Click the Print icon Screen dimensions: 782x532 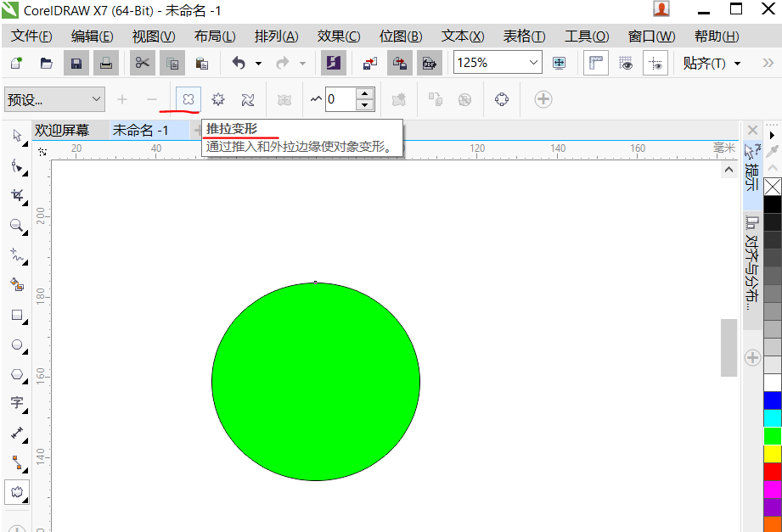(106, 64)
